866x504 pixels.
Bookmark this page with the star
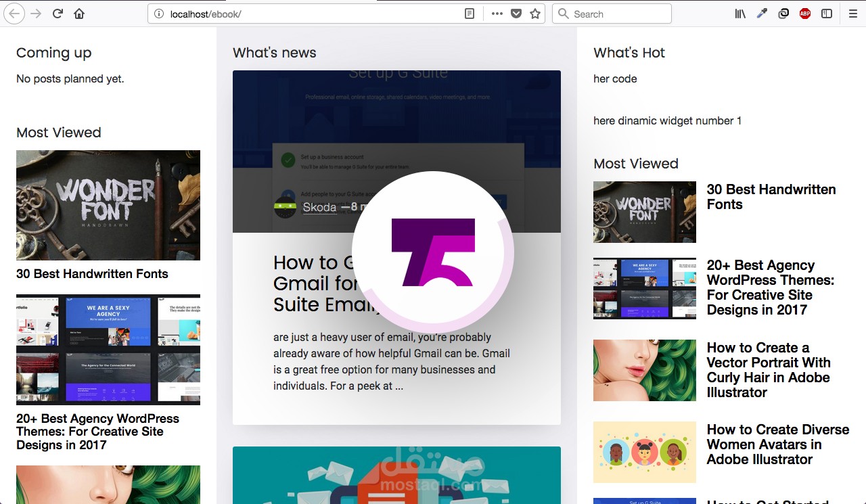pos(534,13)
